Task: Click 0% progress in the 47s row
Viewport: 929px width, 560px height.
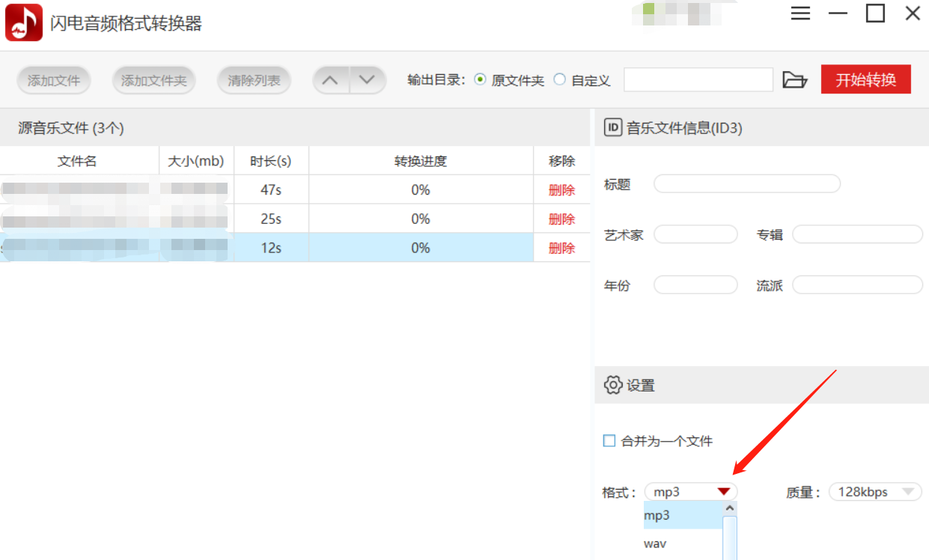Action: 421,190
